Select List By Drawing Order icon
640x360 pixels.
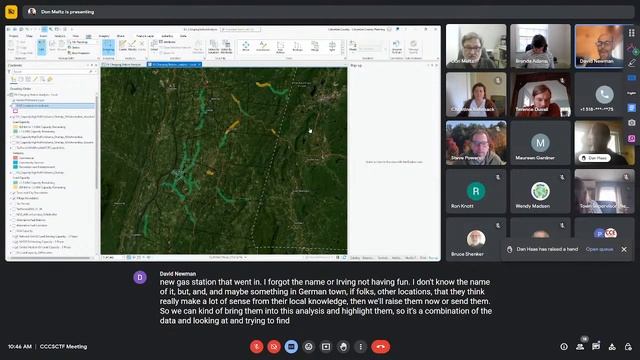click(13, 79)
